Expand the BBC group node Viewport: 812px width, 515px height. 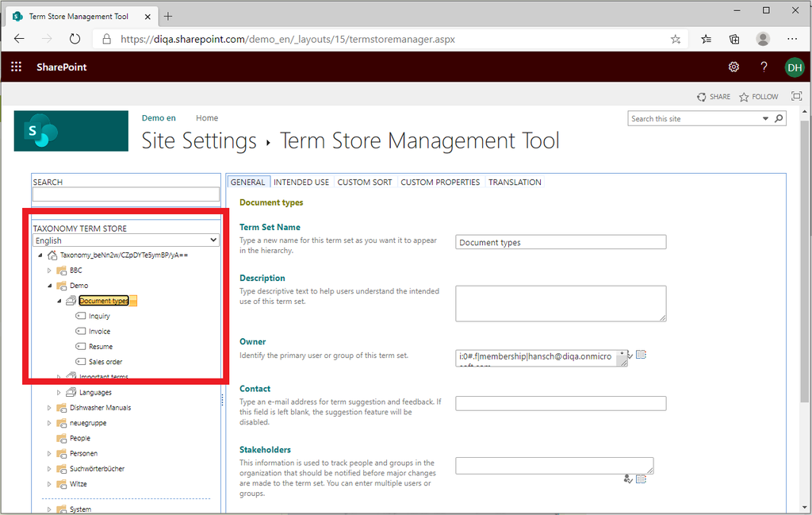(x=49, y=271)
